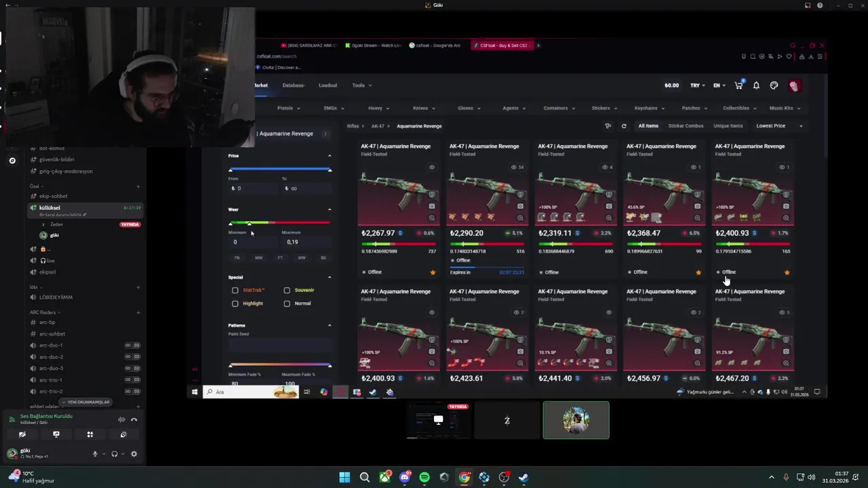Viewport: 868px width, 488px height.
Task: Open Steam from the Windows taskbar
Action: (x=524, y=477)
